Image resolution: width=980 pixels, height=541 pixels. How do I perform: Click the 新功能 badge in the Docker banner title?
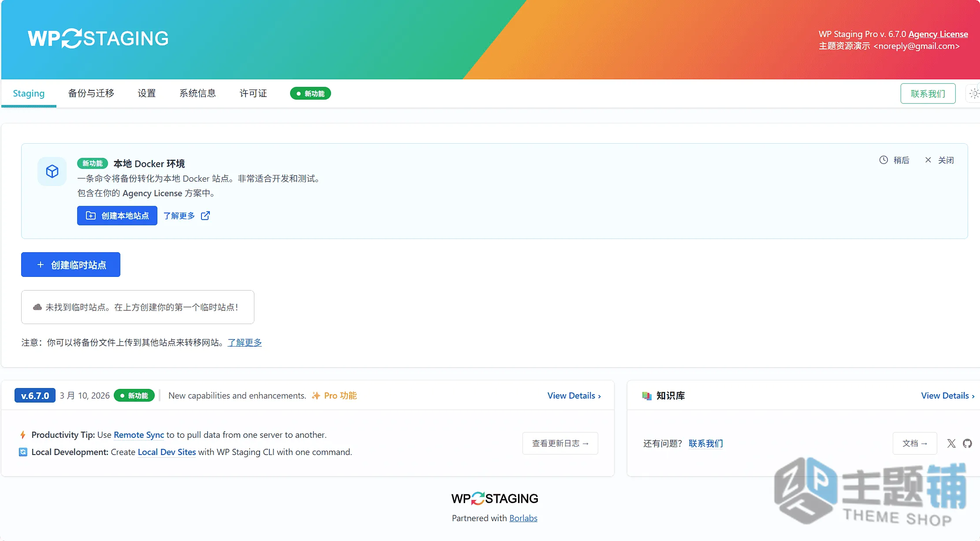pos(93,164)
